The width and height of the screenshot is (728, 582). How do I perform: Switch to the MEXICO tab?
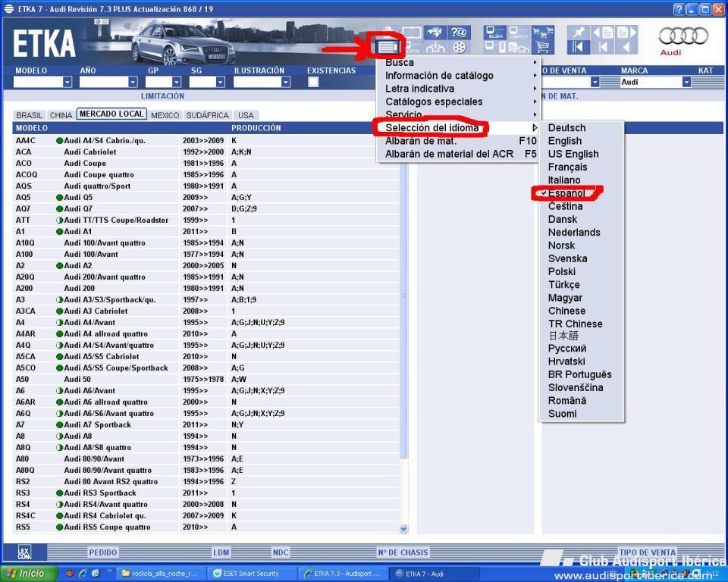165,115
